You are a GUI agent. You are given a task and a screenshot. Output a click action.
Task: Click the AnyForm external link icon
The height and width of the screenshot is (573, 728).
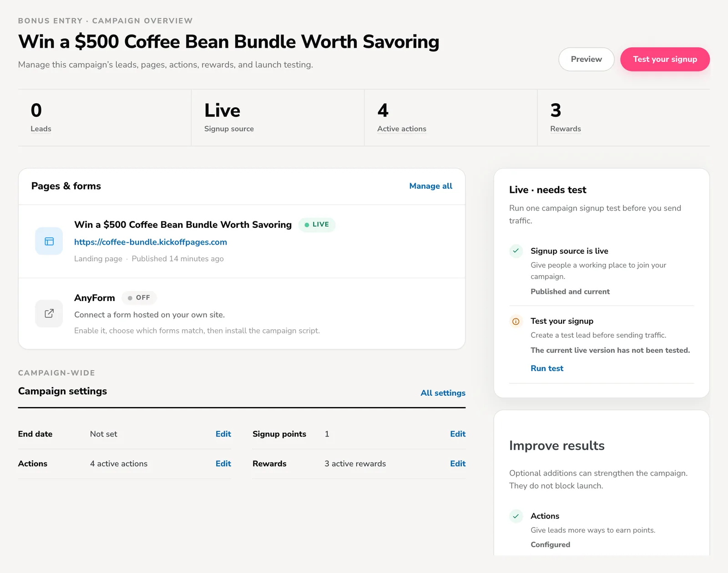pyautogui.click(x=49, y=313)
